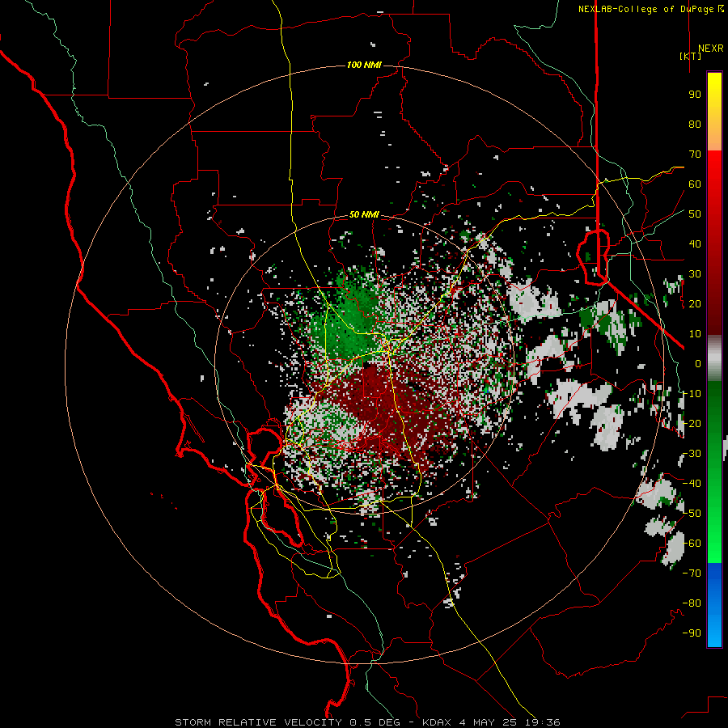Image resolution: width=728 pixels, height=728 pixels.
Task: Select the -10 value on the scale
Action: (692, 394)
